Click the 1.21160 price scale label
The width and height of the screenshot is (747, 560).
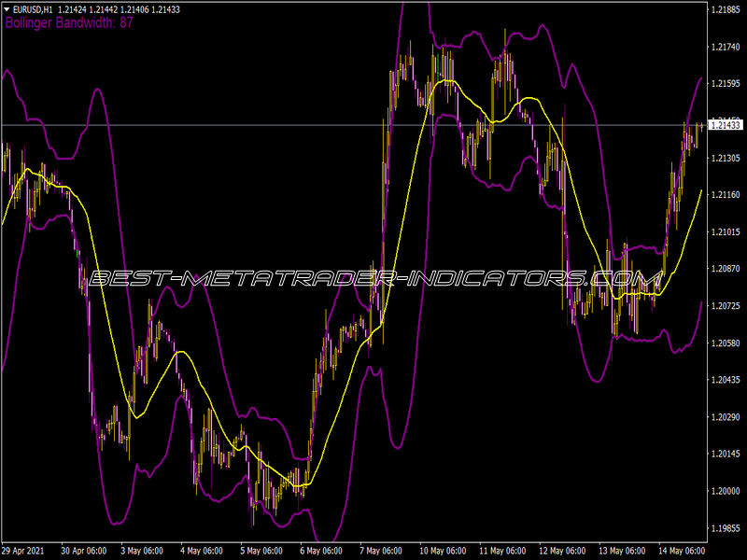726,195
